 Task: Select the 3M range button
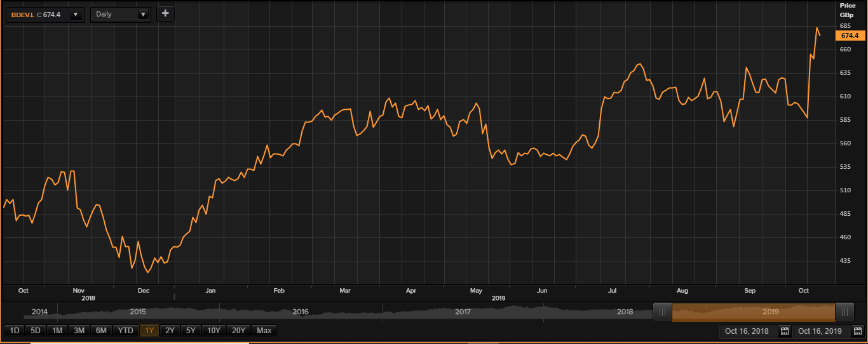coord(79,331)
